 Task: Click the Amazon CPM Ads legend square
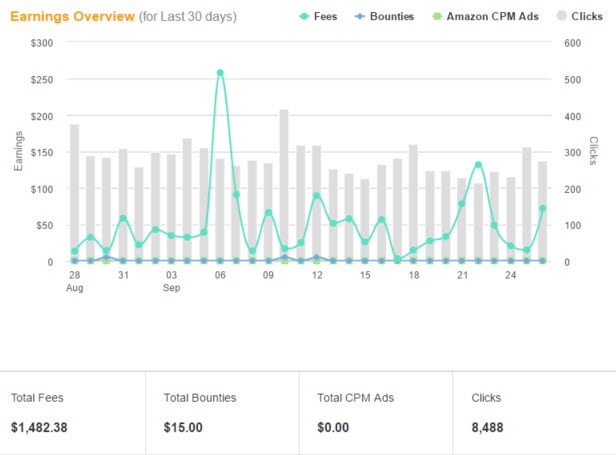click(x=437, y=17)
